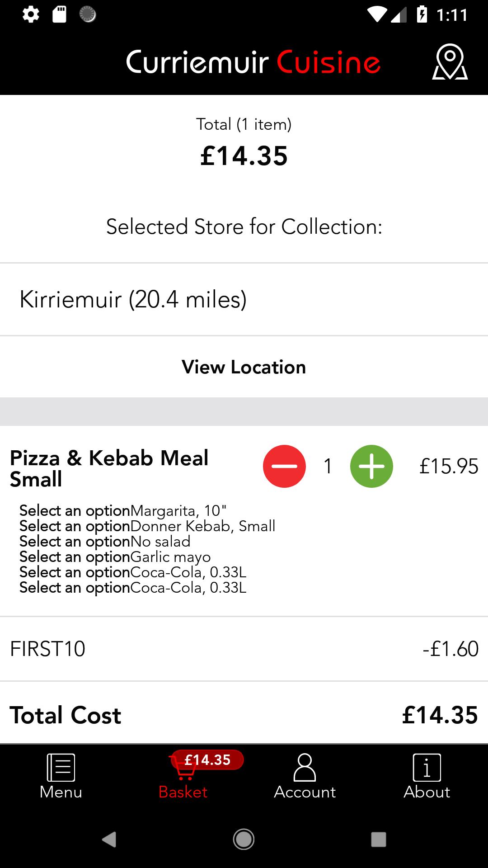Tap the Total Cost row

pos(244,715)
